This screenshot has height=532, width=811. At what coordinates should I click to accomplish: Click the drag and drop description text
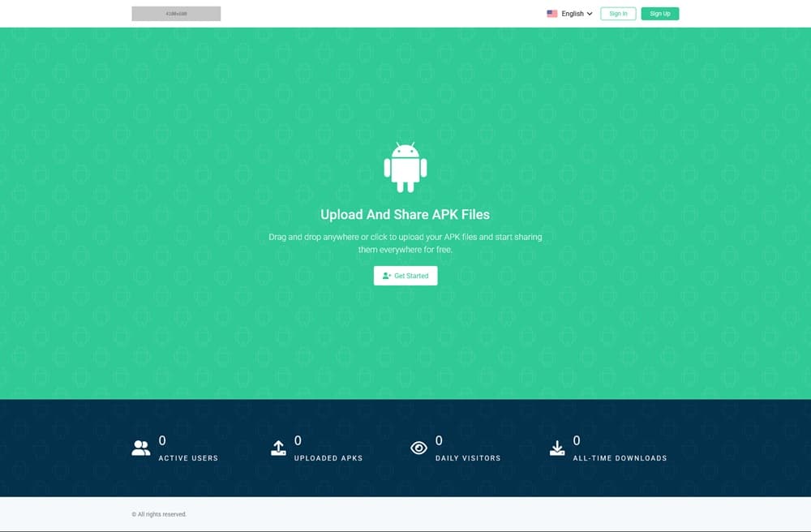[405, 243]
